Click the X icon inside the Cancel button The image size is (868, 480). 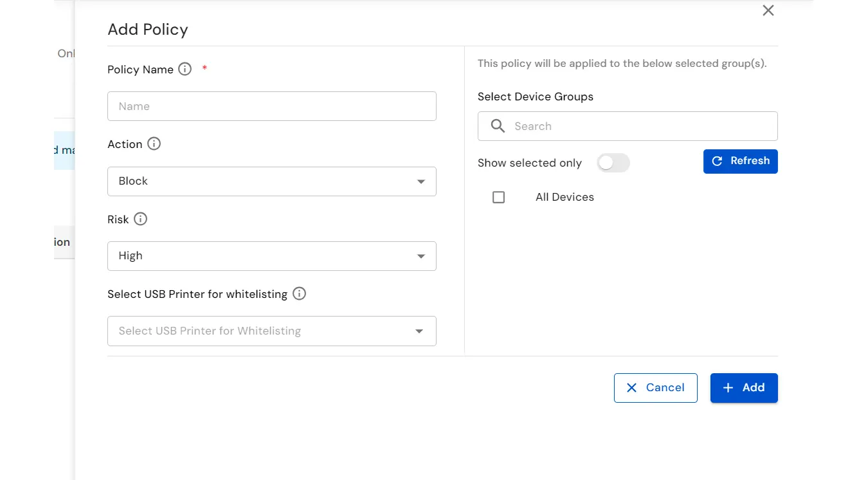click(631, 387)
